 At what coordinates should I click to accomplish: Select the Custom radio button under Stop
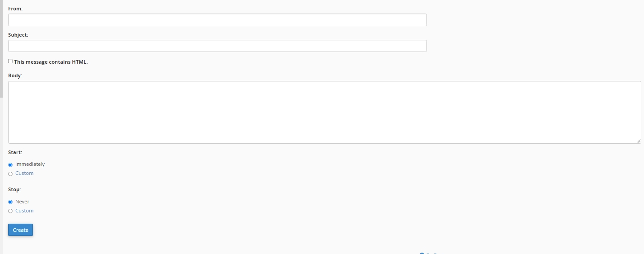10,211
